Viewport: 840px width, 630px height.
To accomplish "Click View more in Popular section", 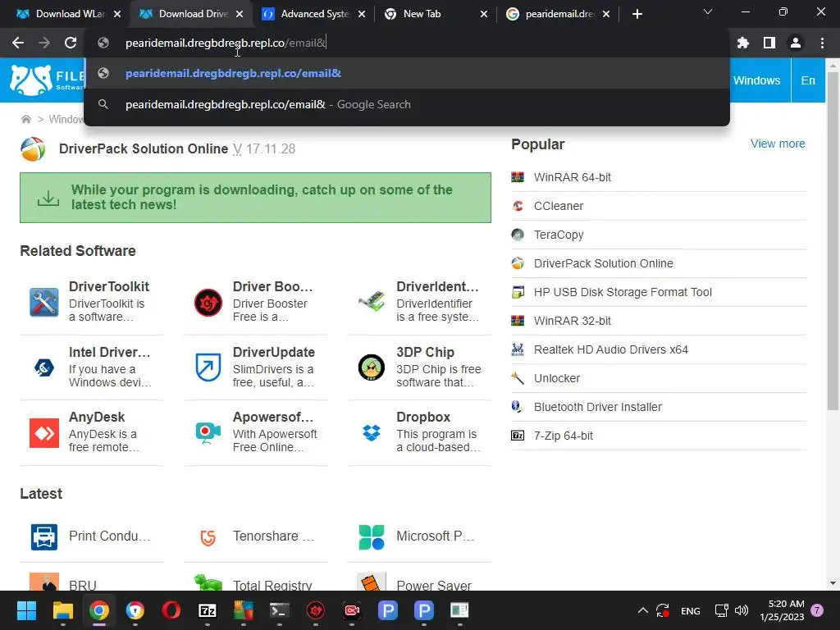I will click(x=778, y=144).
